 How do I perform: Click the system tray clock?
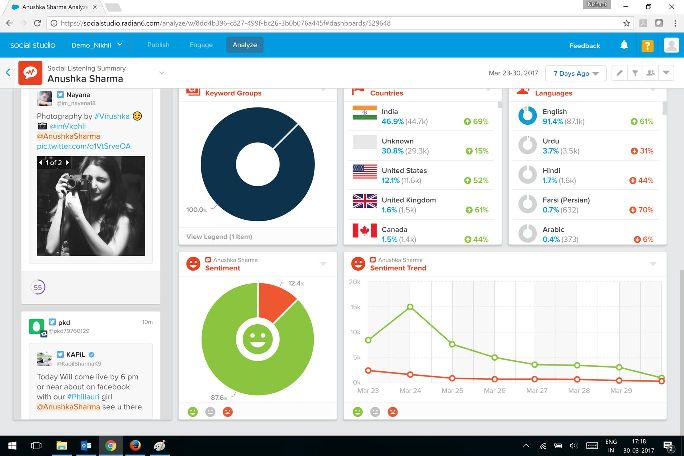pyautogui.click(x=639, y=446)
